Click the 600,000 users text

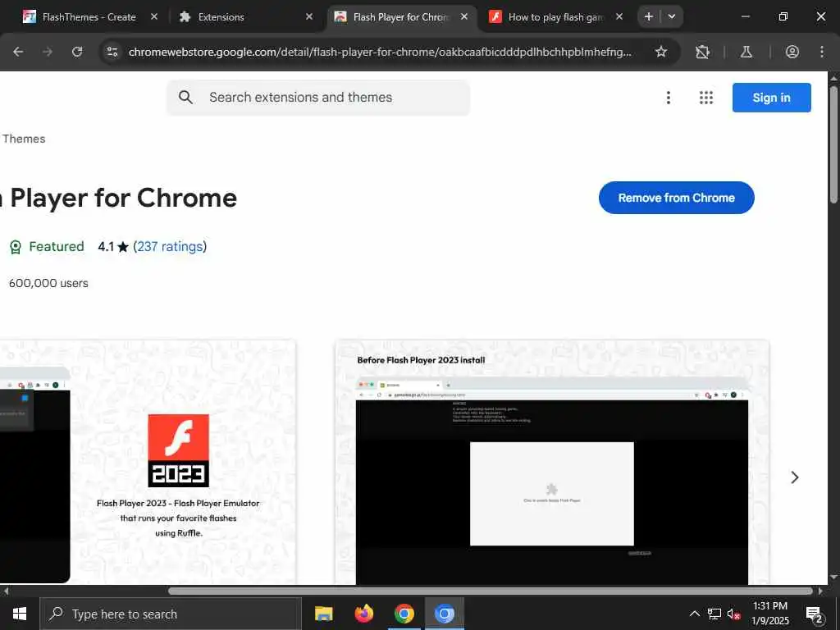(48, 283)
